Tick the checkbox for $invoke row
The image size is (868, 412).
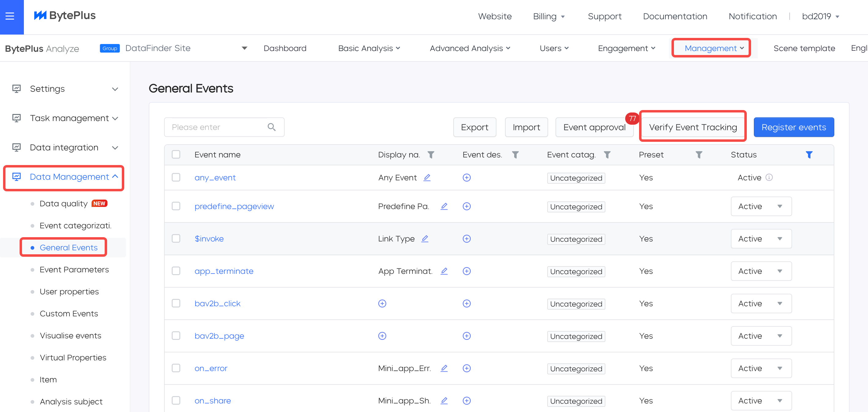tap(176, 239)
